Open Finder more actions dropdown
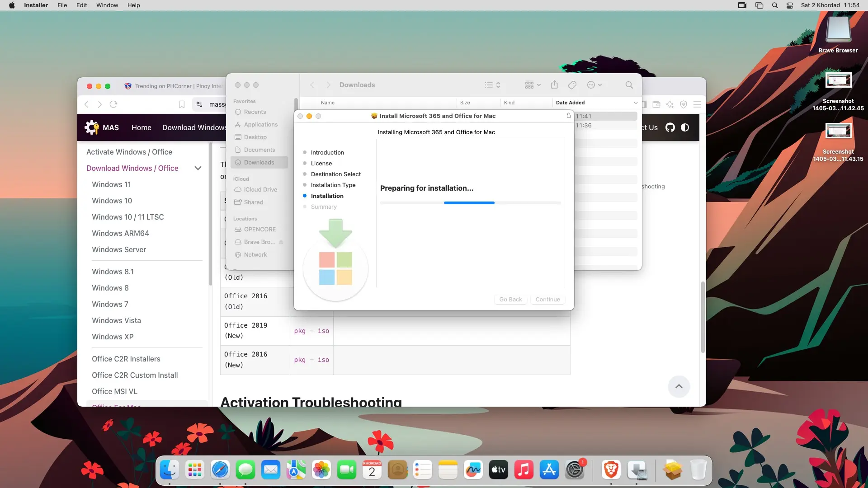Image resolution: width=868 pixels, height=488 pixels. (x=594, y=85)
